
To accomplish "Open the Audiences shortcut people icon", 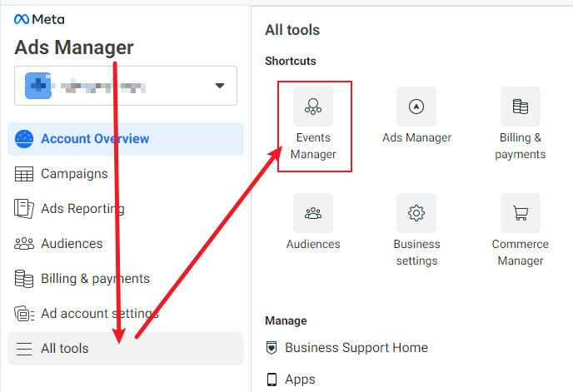I will coord(313,213).
